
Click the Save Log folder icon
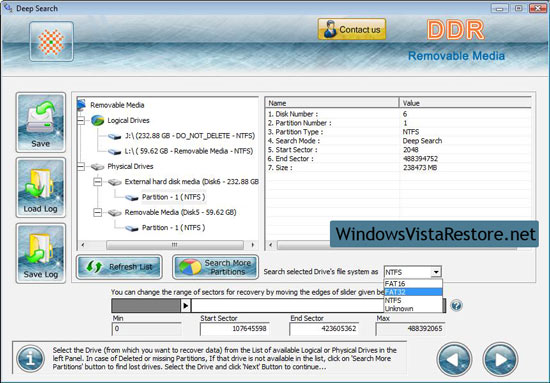click(x=41, y=253)
